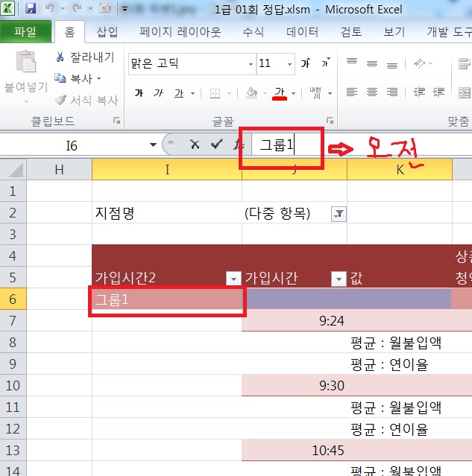Toggle underline formatting button
472x476 pixels.
pos(179,93)
